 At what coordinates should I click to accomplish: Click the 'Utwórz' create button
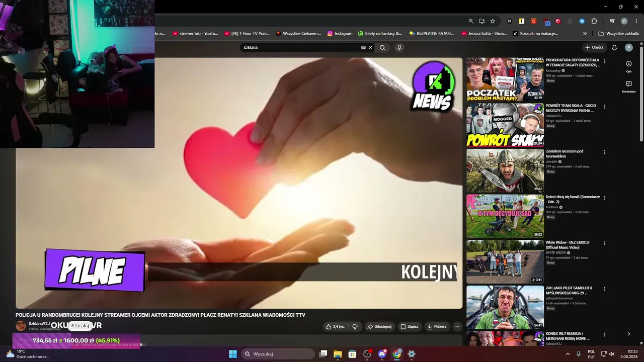tap(594, 48)
